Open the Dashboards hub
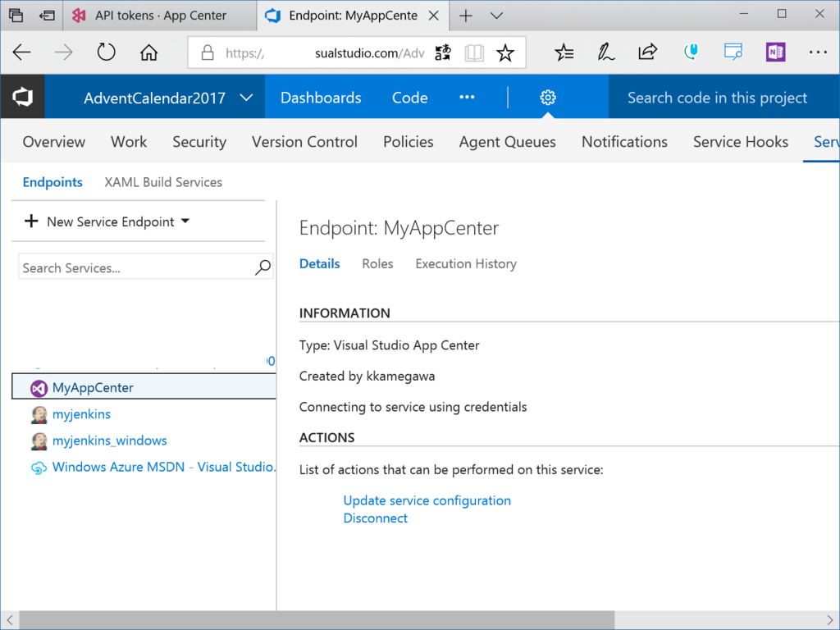Viewport: 840px width, 630px height. coord(321,98)
